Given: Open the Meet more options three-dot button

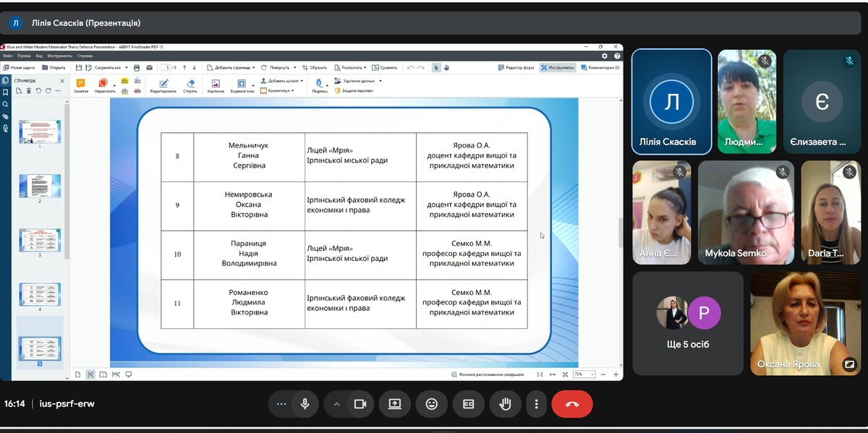Looking at the screenshot, I should pos(536,404).
